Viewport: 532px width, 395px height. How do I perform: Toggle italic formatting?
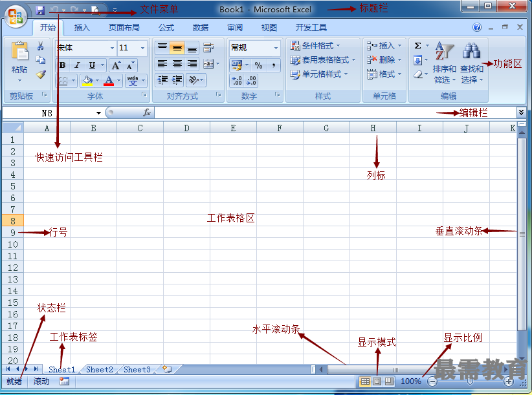pos(77,65)
